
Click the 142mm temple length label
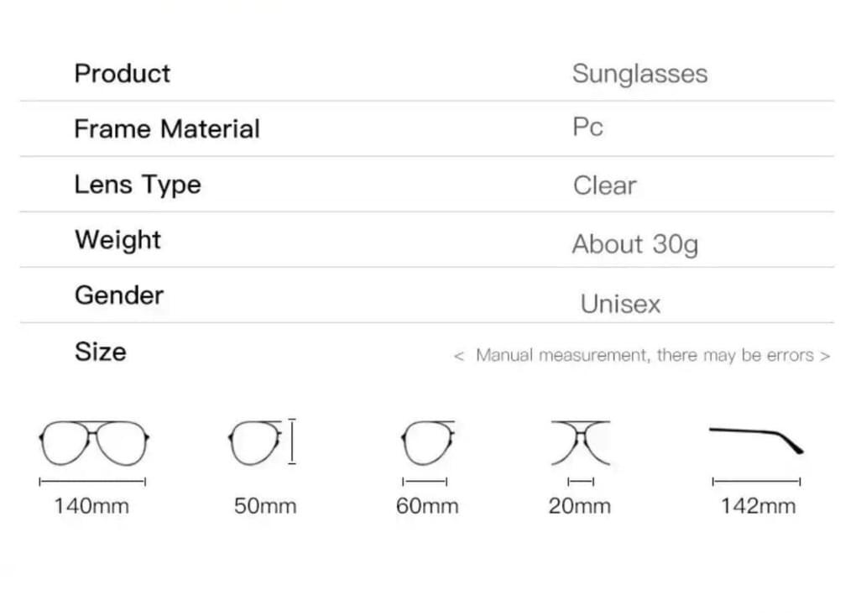758,506
